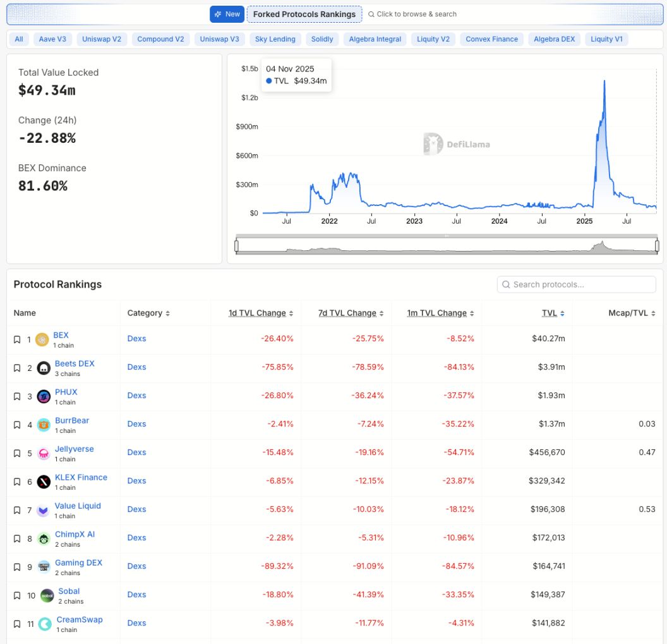Click the magnifier icon in protocol search
The image size is (667, 644).
click(506, 284)
